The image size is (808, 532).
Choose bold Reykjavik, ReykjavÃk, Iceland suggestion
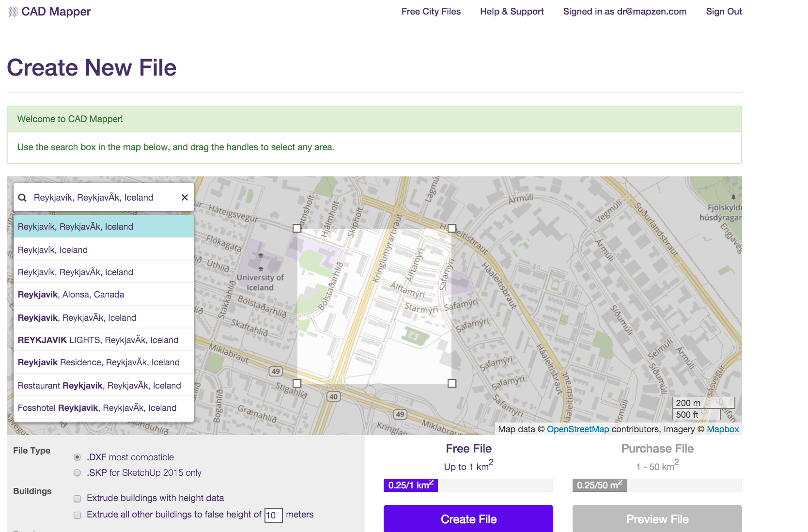click(104, 318)
